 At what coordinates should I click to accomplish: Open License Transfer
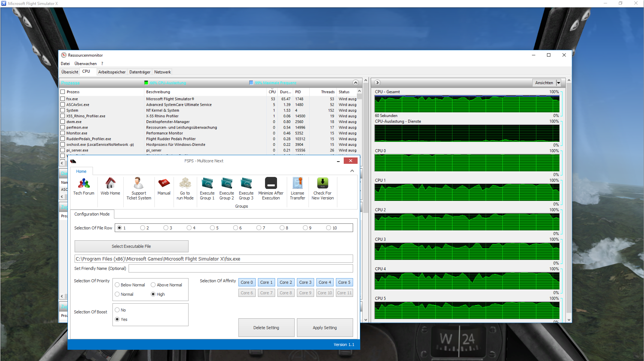297,183
